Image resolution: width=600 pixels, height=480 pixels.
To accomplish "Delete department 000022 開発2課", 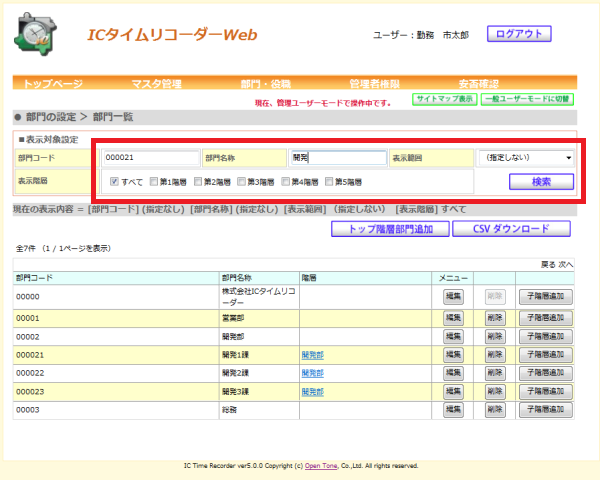I will coord(495,373).
